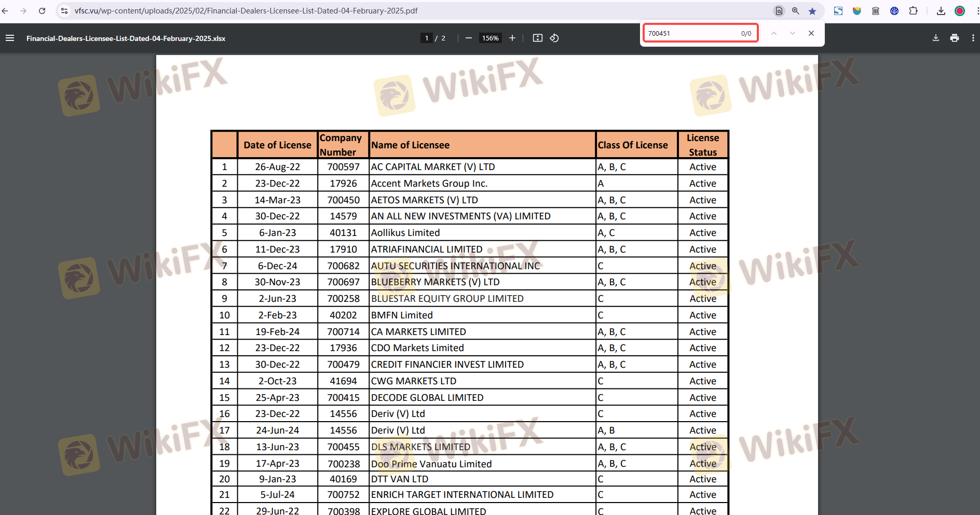Rotate the PDF counterclockwise
This screenshot has width=980, height=515.
coord(554,38)
